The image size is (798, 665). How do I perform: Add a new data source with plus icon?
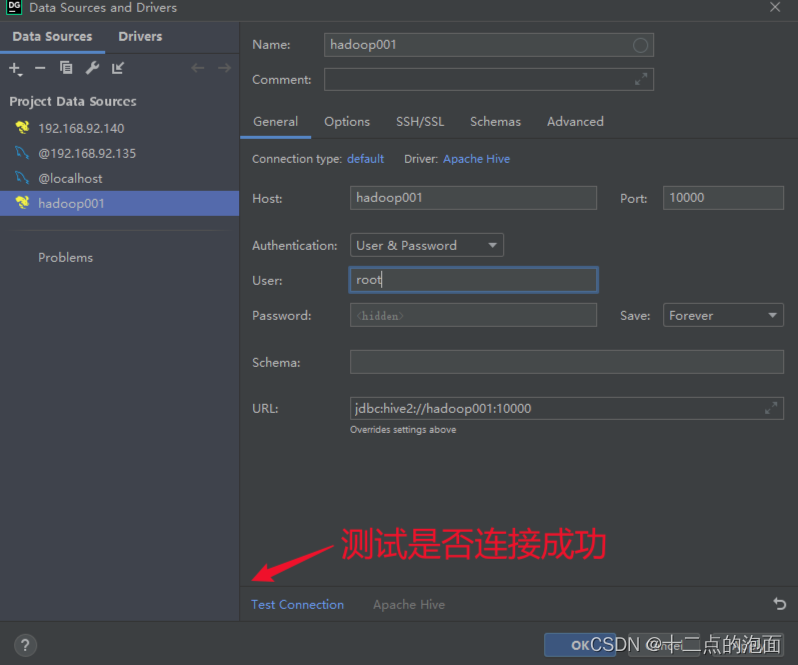15,68
